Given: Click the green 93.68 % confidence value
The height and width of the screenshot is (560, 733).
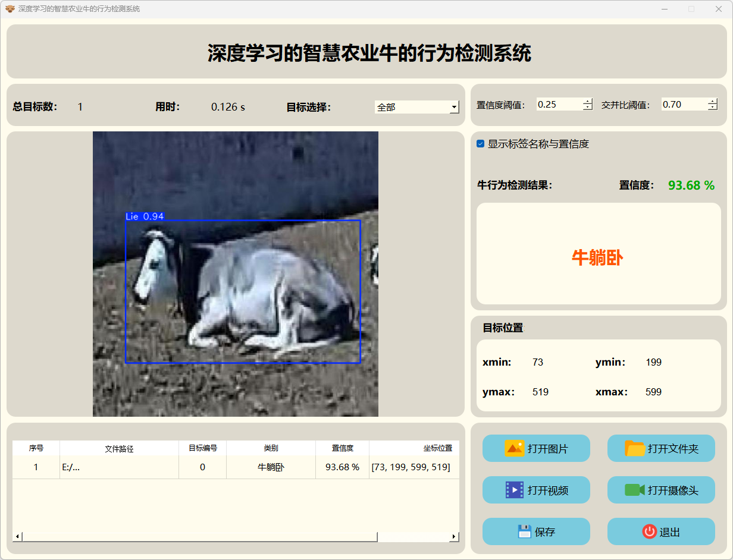Looking at the screenshot, I should click(x=691, y=185).
